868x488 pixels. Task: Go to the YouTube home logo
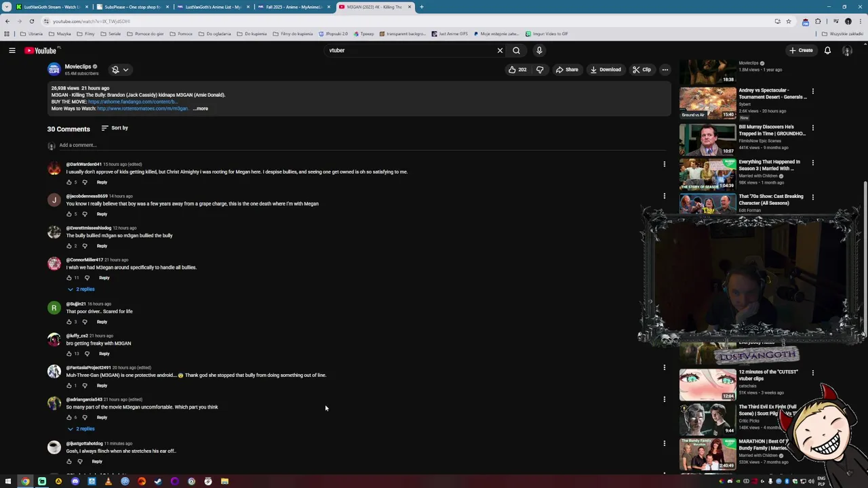click(42, 51)
